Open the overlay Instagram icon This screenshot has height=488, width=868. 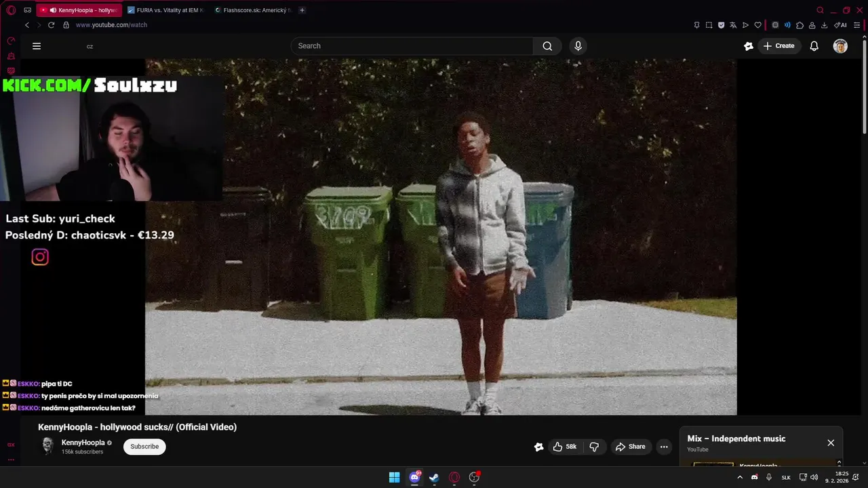coord(40,257)
